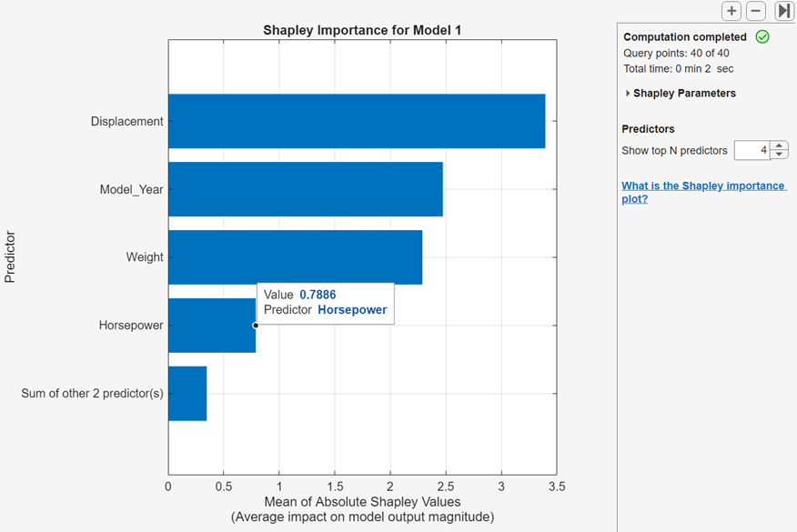This screenshot has height=532, width=797.
Task: Select the Displacement bar in chart
Action: [x=356, y=121]
